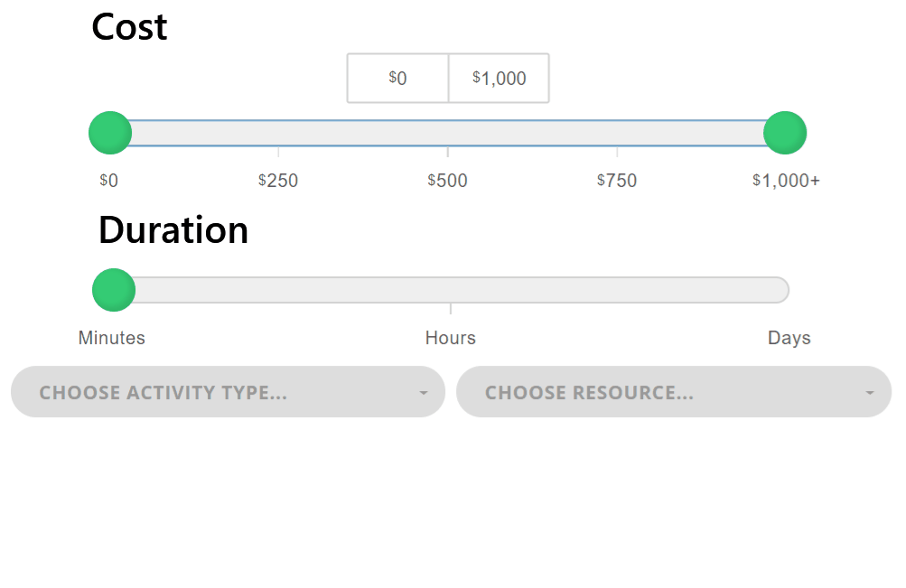Click the maximum cost input showing $1,000

pos(498,78)
